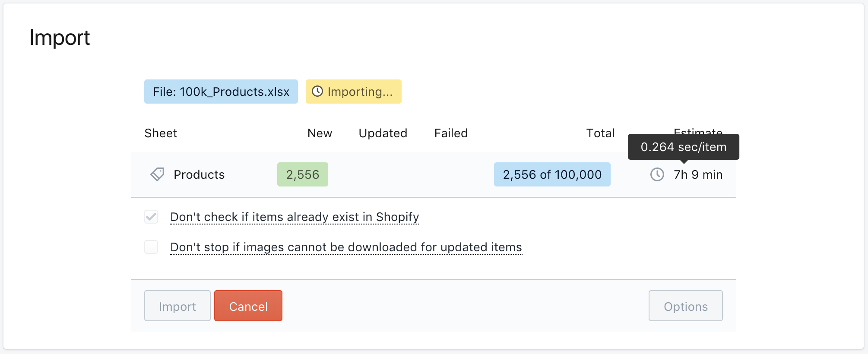Click the Failed column header

coord(451,133)
